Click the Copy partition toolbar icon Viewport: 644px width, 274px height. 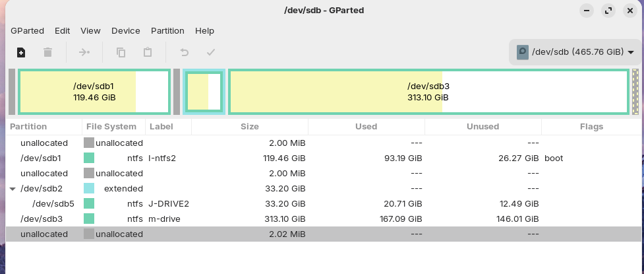[x=121, y=52]
